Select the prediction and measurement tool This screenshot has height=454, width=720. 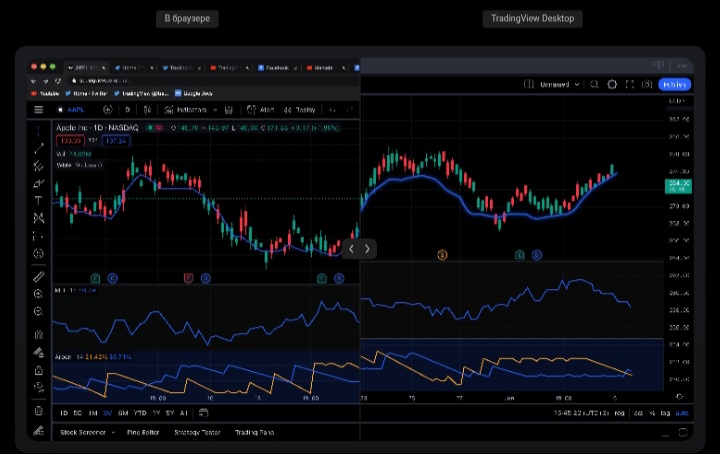point(39,236)
